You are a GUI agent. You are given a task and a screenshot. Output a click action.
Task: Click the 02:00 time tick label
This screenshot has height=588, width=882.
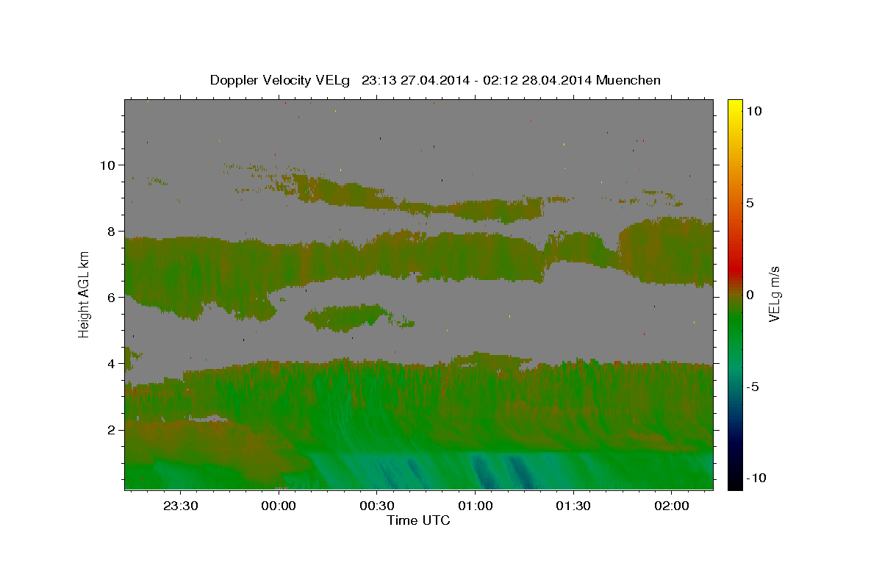(x=672, y=506)
